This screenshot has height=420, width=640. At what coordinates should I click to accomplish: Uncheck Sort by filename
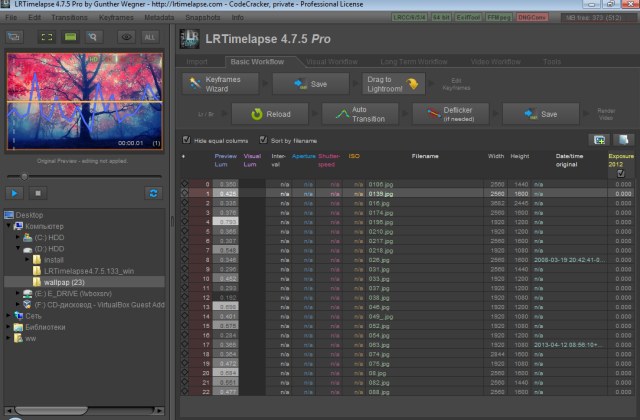tap(262, 140)
